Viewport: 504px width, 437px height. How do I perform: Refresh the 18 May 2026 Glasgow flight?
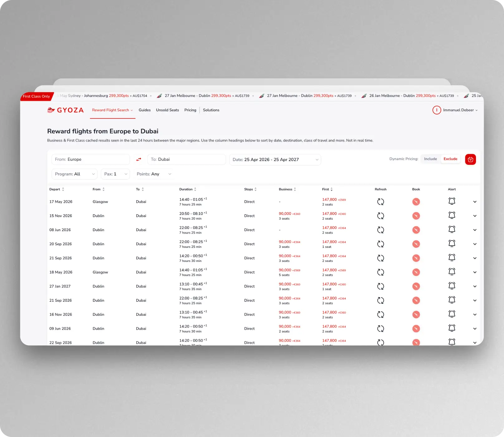click(380, 273)
